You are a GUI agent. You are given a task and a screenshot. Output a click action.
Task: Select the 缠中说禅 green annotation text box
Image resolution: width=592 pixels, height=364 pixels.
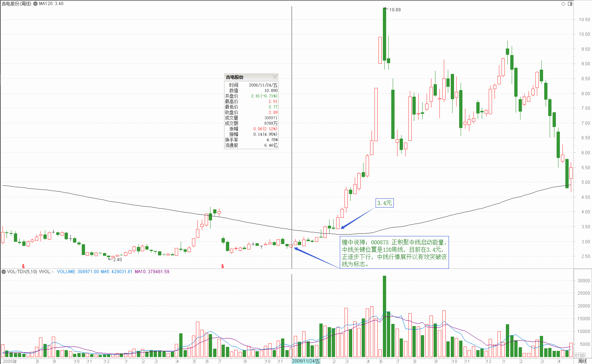(x=394, y=253)
